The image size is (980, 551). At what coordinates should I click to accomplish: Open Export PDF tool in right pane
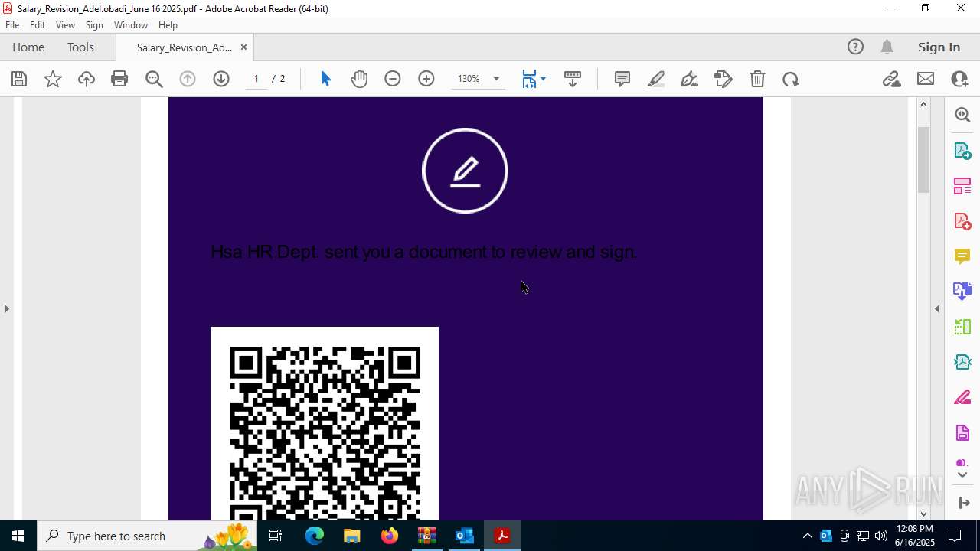(962, 151)
